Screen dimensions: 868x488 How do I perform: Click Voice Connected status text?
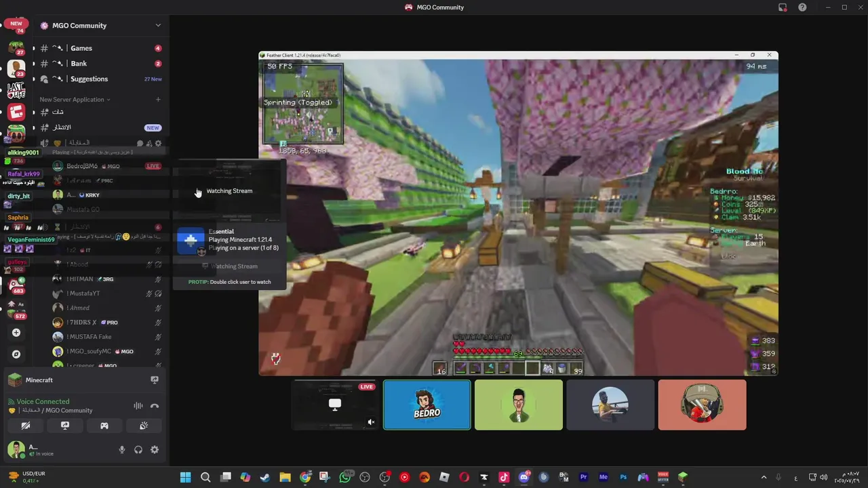(43, 401)
